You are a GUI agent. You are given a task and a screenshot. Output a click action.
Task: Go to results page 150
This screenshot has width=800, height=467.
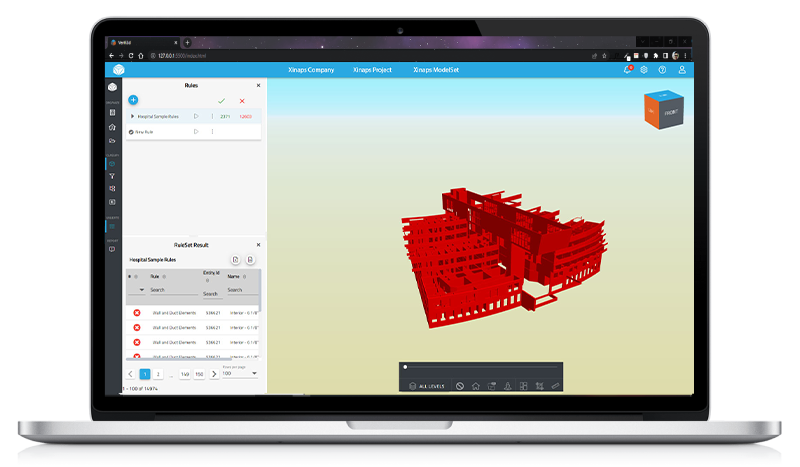coord(199,374)
